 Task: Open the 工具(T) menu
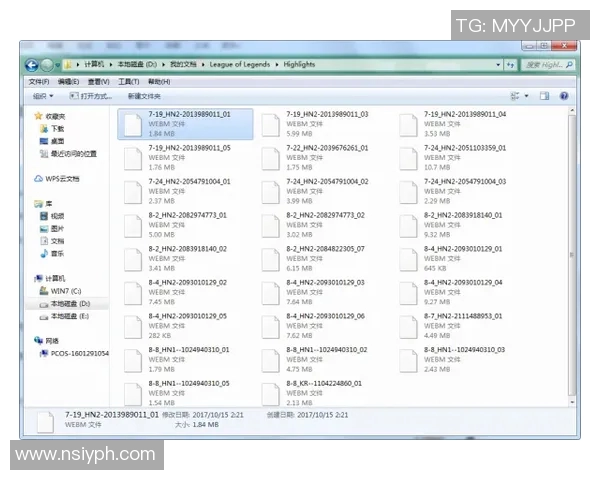point(128,81)
